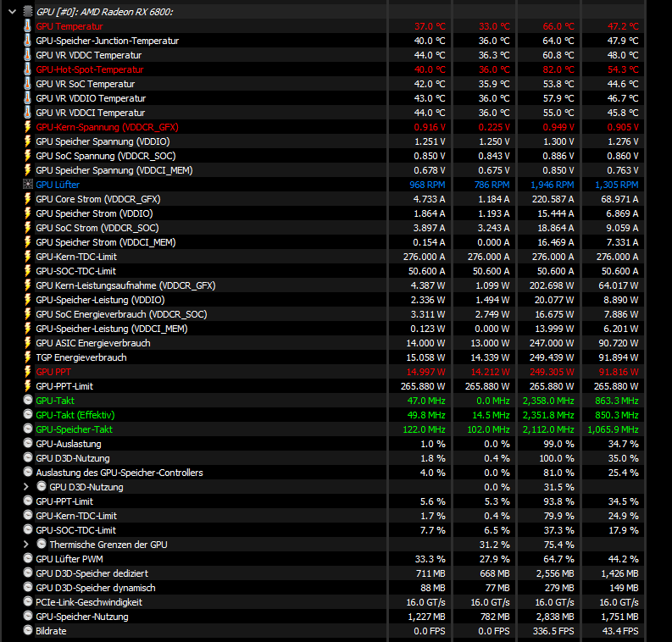
Task: Click the 1,065.9 MHz average memory clock
Action: point(613,429)
